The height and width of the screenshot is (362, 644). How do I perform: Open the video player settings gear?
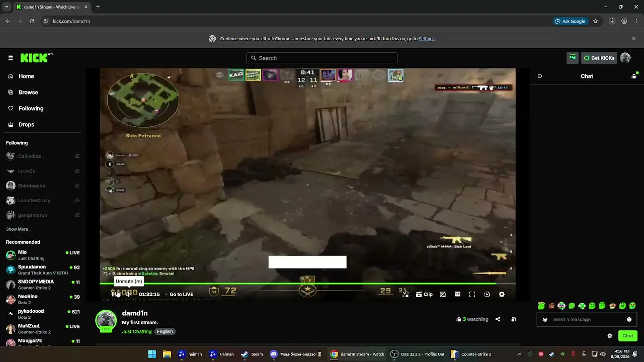[502, 295]
